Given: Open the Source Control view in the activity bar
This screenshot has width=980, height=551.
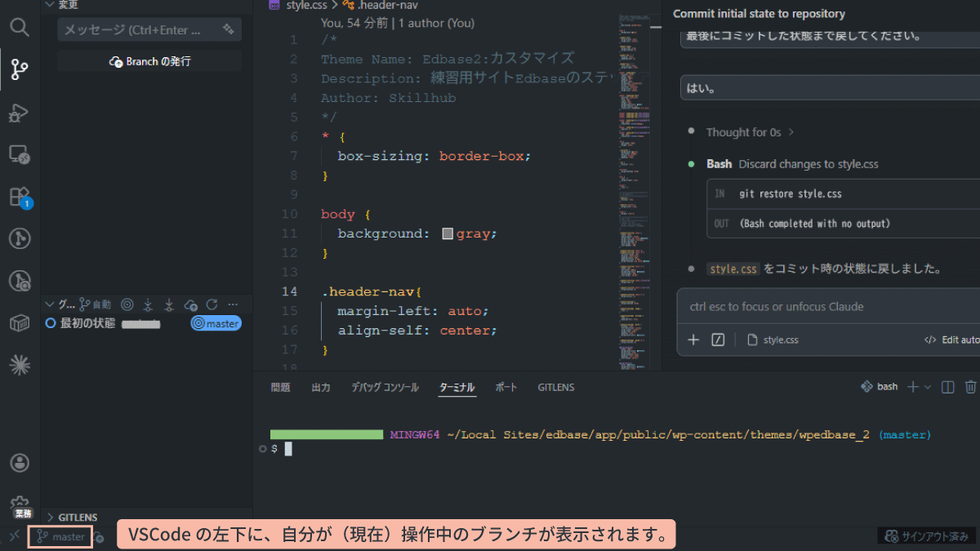Looking at the screenshot, I should pyautogui.click(x=20, y=70).
